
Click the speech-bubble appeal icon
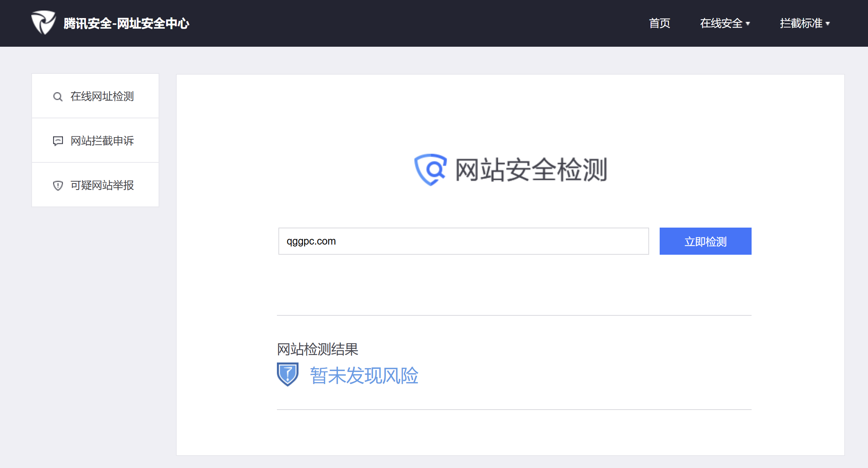[58, 141]
